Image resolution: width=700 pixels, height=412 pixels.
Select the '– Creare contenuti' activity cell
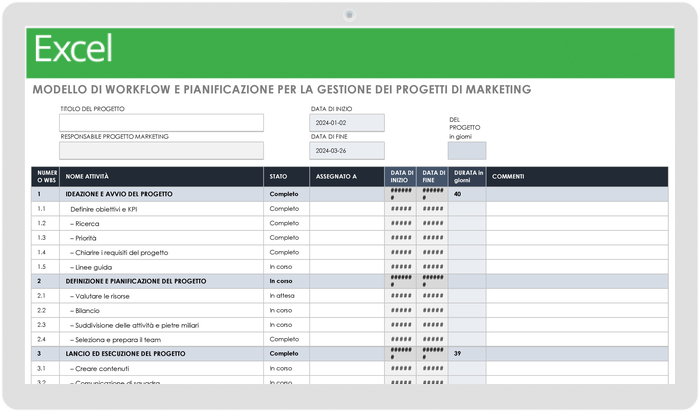click(x=161, y=369)
